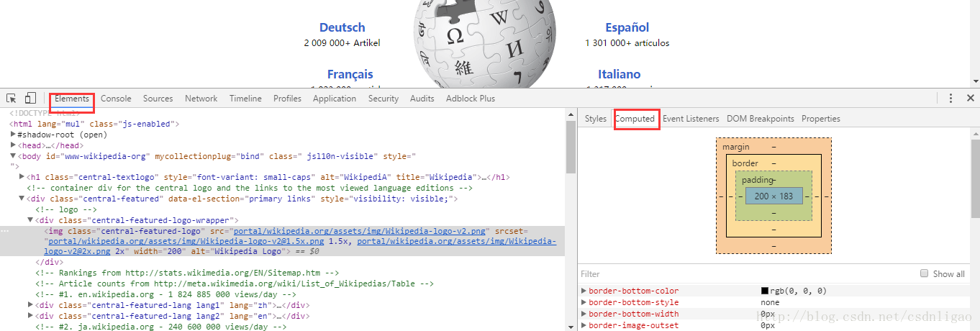
Task: Open the Sources tab
Action: click(158, 99)
